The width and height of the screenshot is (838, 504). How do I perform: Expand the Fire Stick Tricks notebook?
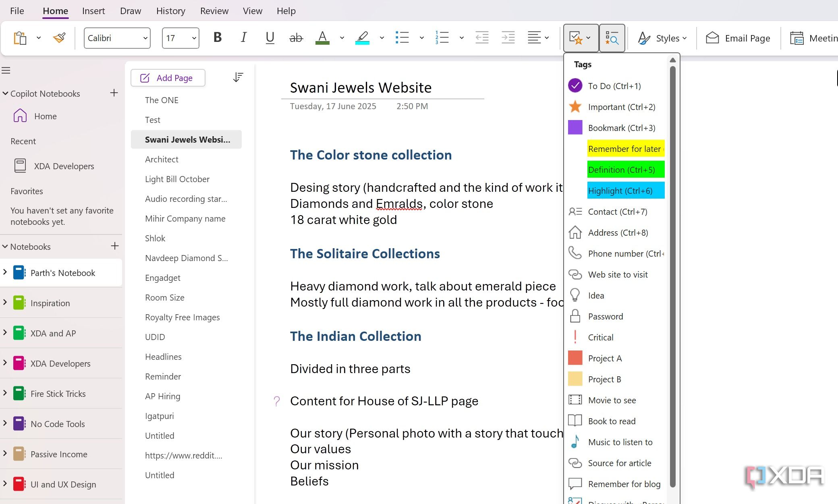[x=5, y=393]
